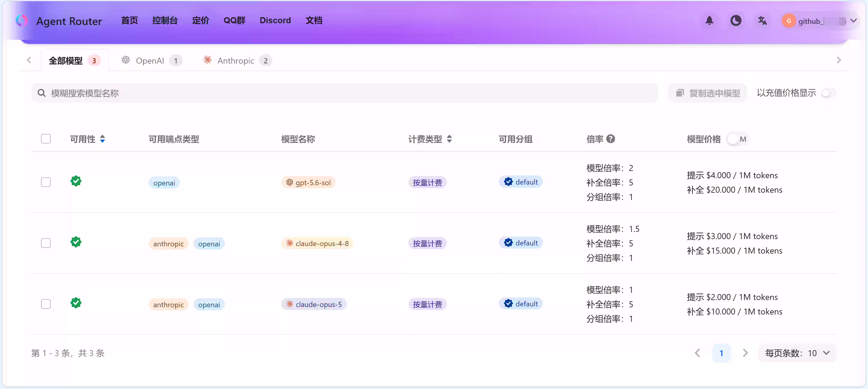Click page 1 pagination button
This screenshot has width=868, height=389.
tap(721, 353)
